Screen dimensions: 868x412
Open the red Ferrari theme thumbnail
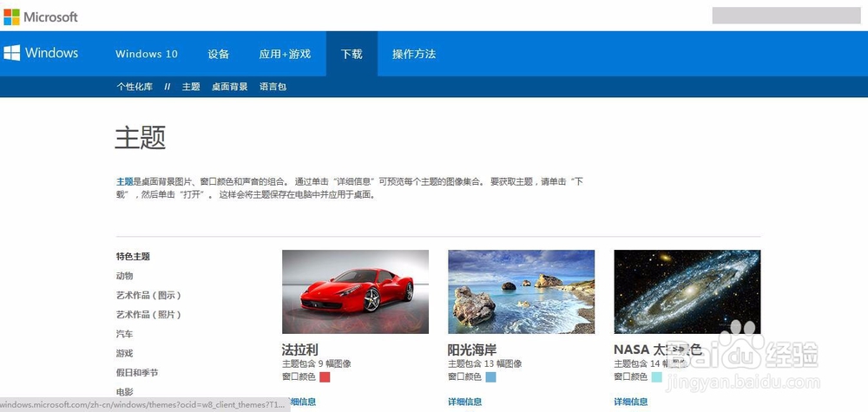355,291
